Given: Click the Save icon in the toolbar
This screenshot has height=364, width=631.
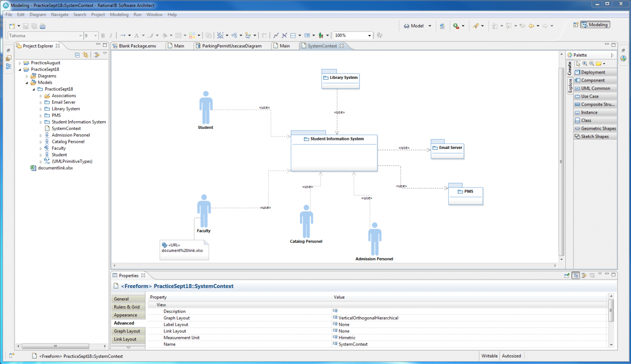Looking at the screenshot, I should pyautogui.click(x=25, y=26).
